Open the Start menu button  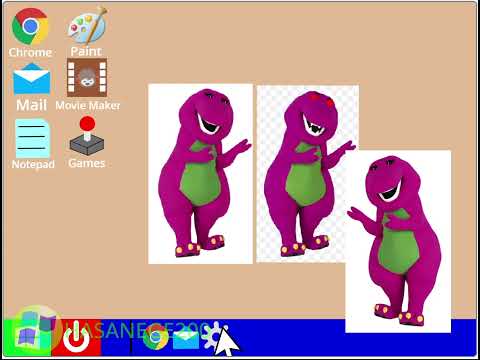[x=28, y=337]
